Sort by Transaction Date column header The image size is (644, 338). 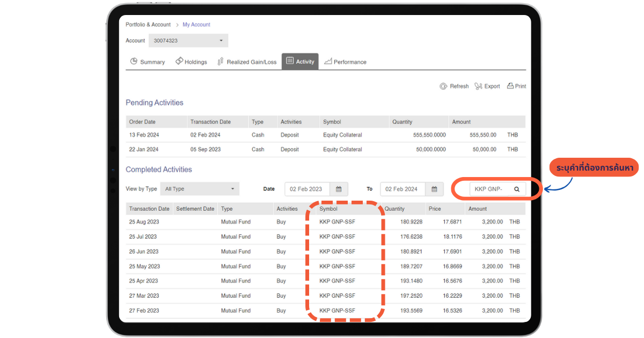coord(149,209)
